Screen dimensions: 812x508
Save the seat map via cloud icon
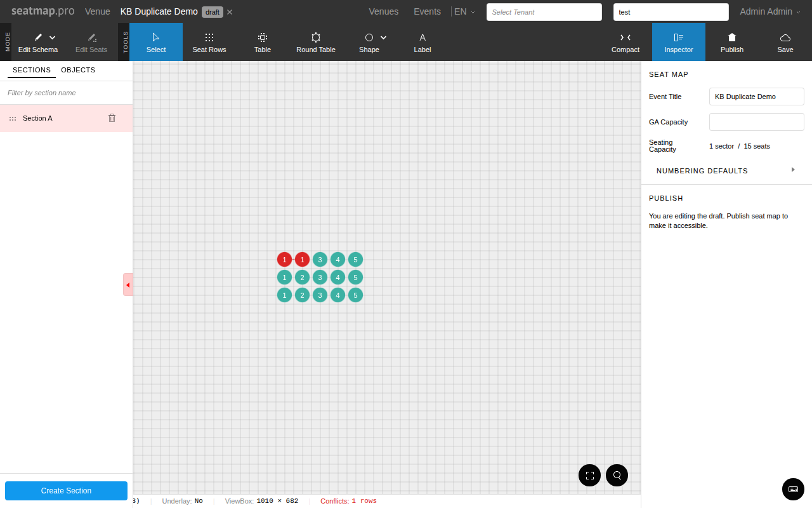coord(785,42)
